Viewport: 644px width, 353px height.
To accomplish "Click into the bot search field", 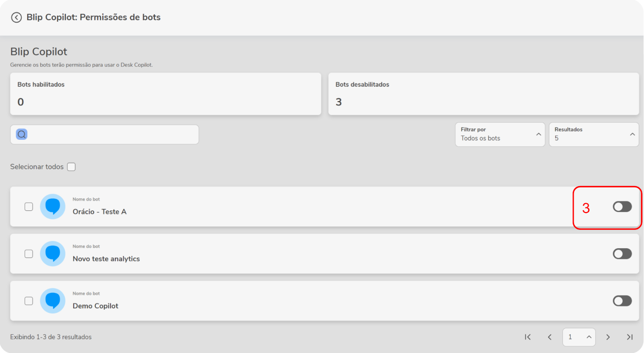I will tap(105, 134).
